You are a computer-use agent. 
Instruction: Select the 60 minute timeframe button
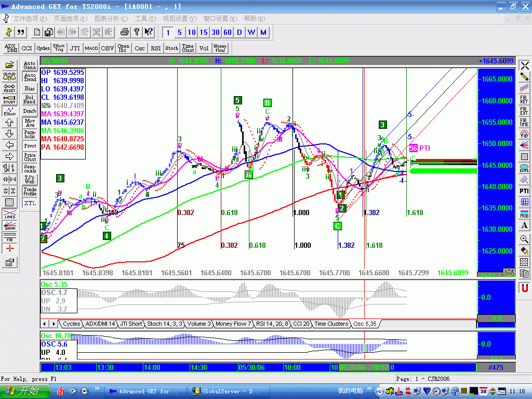click(228, 32)
